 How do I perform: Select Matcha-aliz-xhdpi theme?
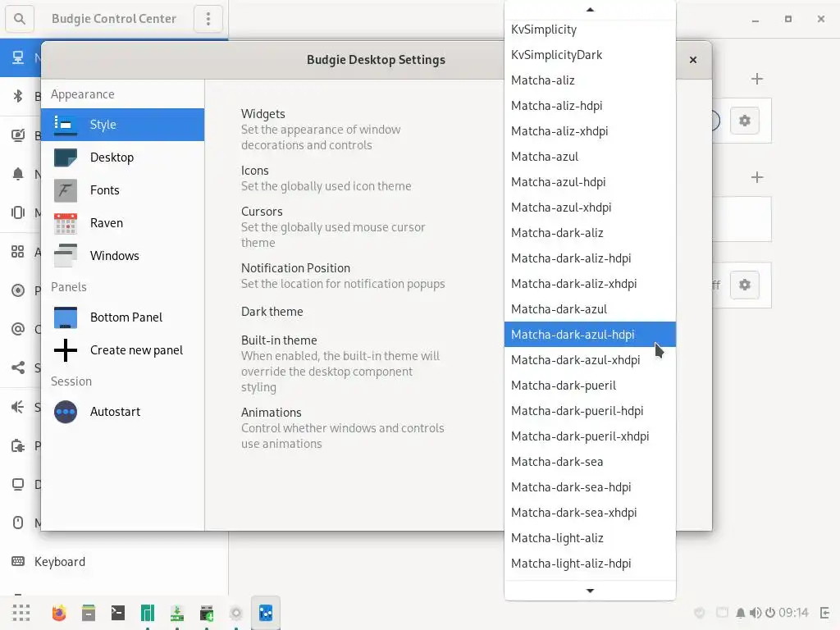[590, 131]
